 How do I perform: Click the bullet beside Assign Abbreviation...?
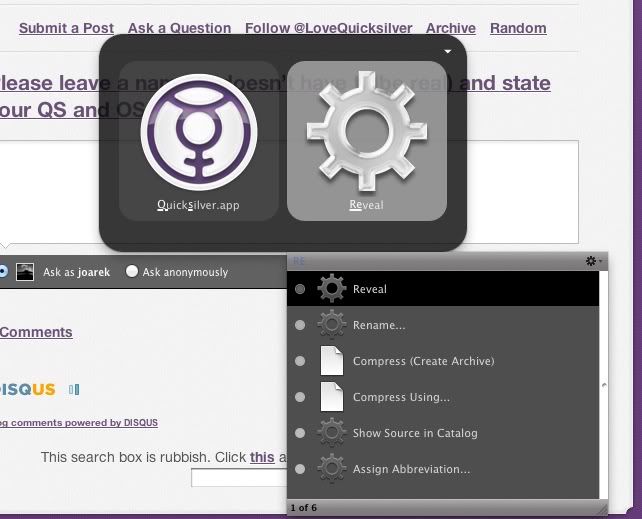pos(300,469)
